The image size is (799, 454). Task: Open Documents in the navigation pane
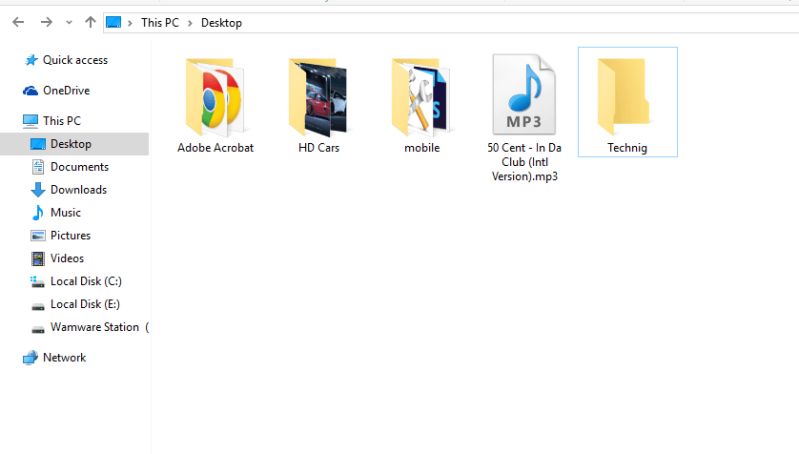coord(79,167)
